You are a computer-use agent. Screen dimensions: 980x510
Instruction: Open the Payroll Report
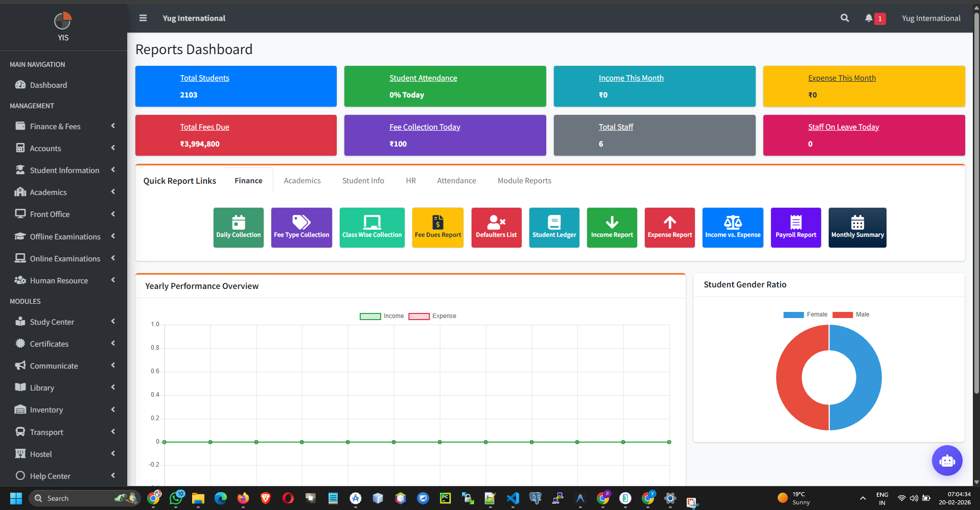coord(796,227)
